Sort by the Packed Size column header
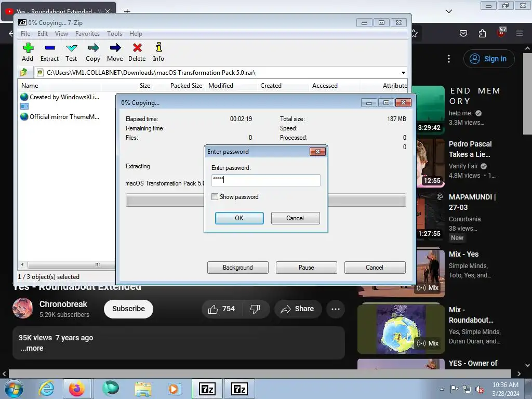532x399 pixels. (x=187, y=86)
